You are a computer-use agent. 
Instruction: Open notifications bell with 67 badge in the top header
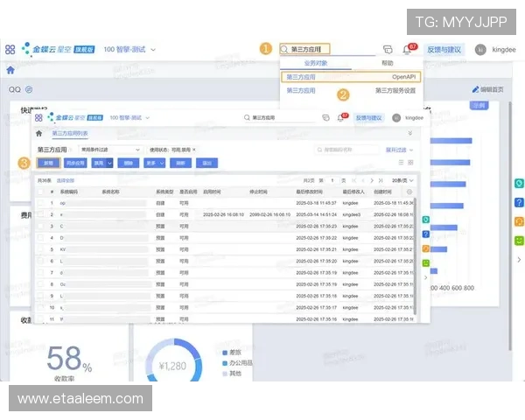408,49
